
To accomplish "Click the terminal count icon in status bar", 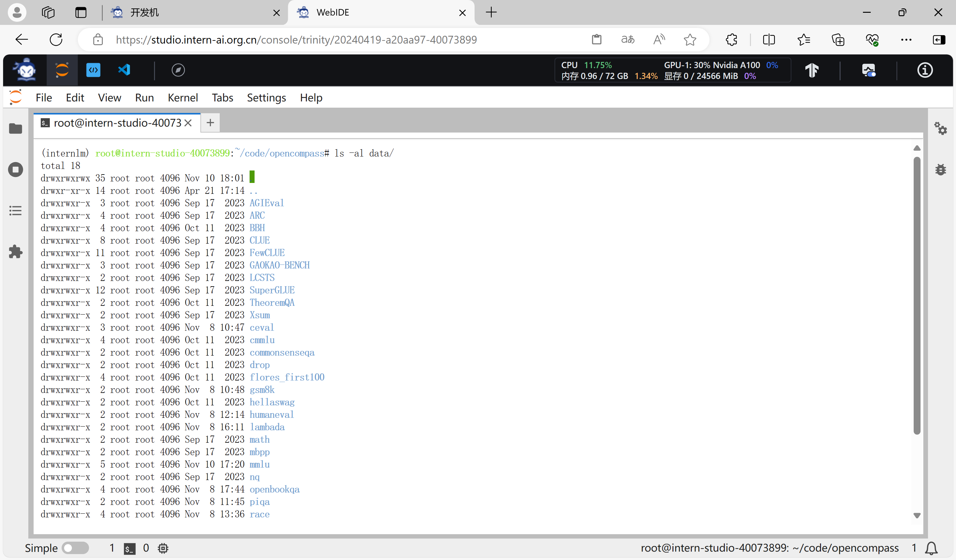I will click(130, 548).
